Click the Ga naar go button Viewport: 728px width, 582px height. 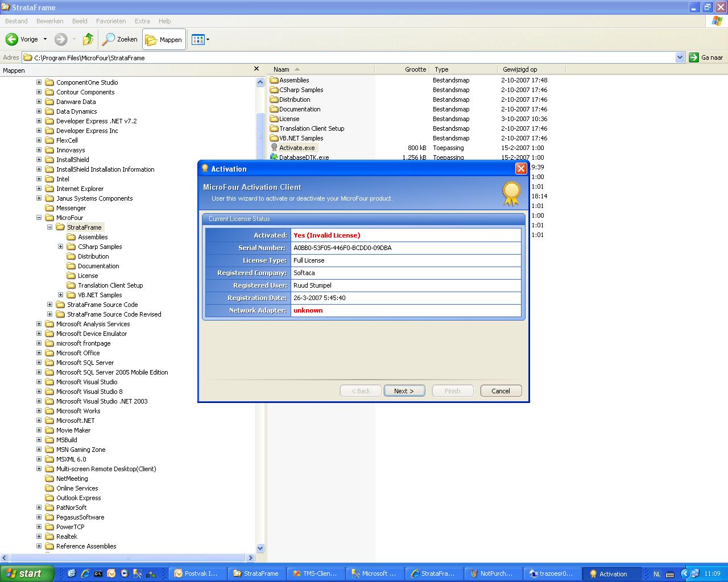point(706,57)
